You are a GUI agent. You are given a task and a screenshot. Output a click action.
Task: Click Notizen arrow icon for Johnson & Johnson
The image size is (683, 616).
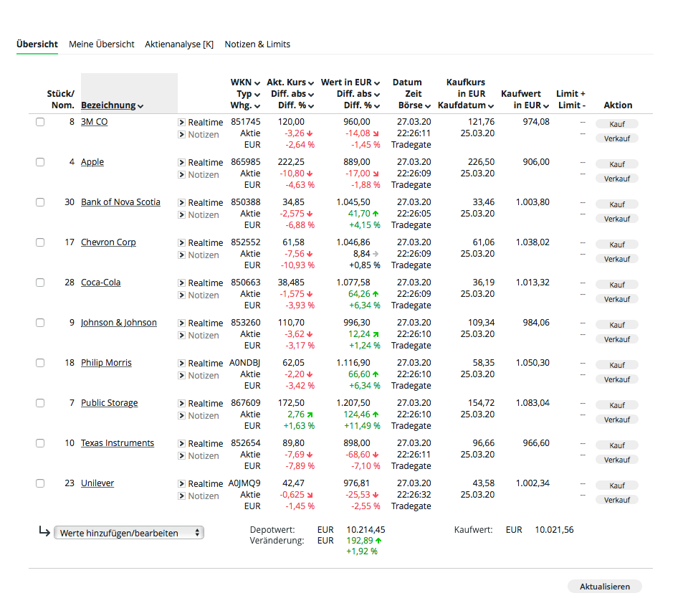[x=181, y=335]
